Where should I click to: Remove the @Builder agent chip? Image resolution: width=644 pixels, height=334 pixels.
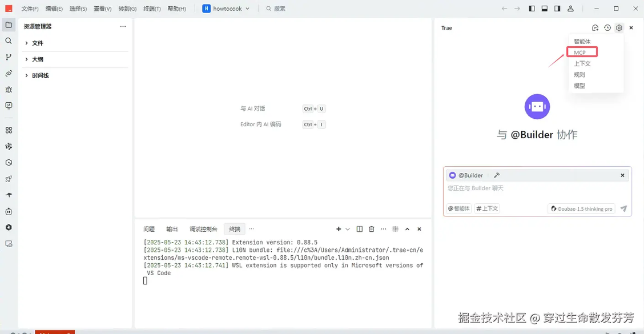(x=622, y=175)
